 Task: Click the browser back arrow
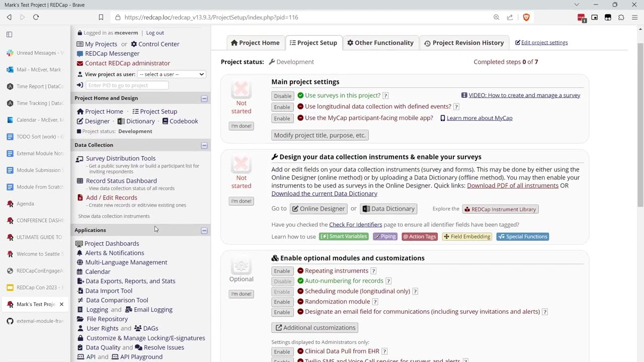point(9,17)
